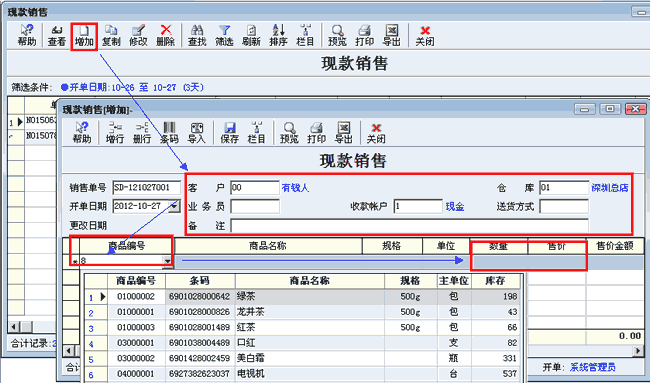The width and height of the screenshot is (650, 383).
Task: Click 规格 column header in order grid
Action: (x=392, y=246)
